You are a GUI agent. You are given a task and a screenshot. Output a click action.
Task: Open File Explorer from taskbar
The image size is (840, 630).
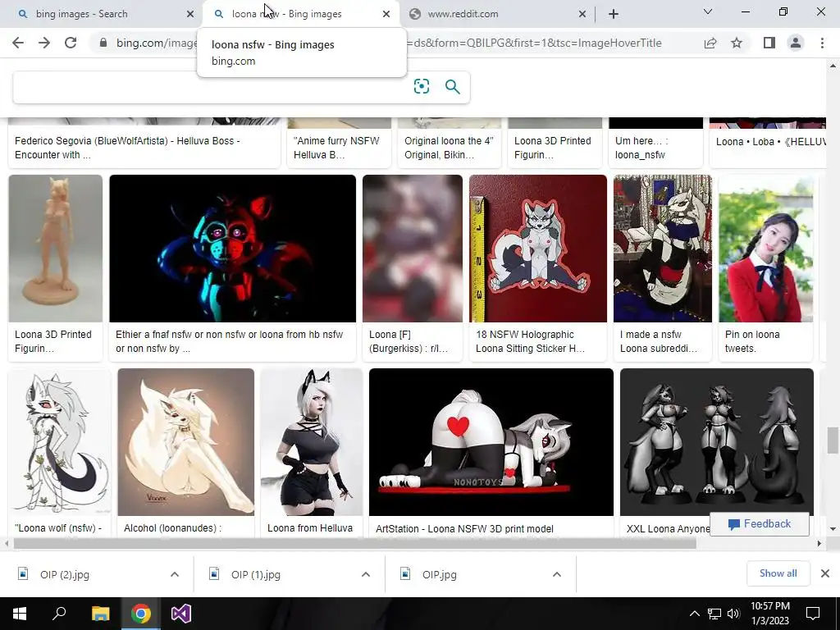[100, 614]
